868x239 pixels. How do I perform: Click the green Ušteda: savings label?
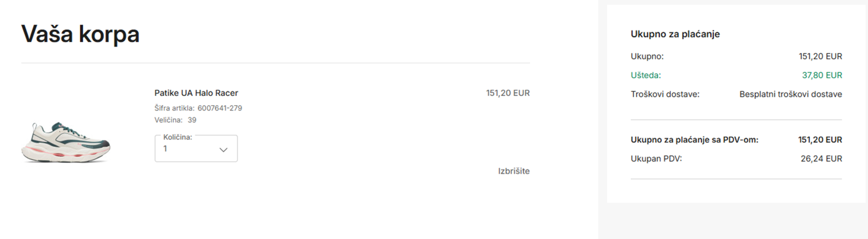645,75
